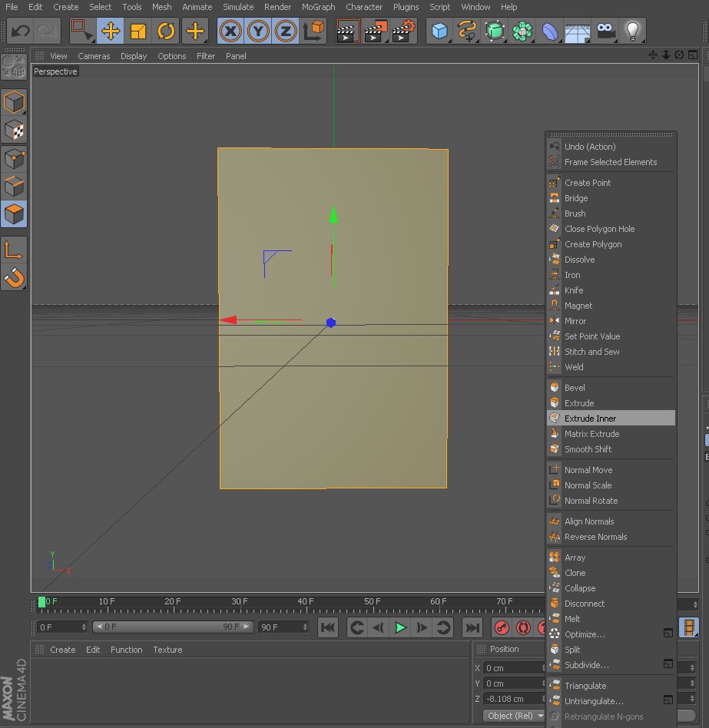Choose Extrude Inner from context menu
The width and height of the screenshot is (709, 728).
[590, 419]
